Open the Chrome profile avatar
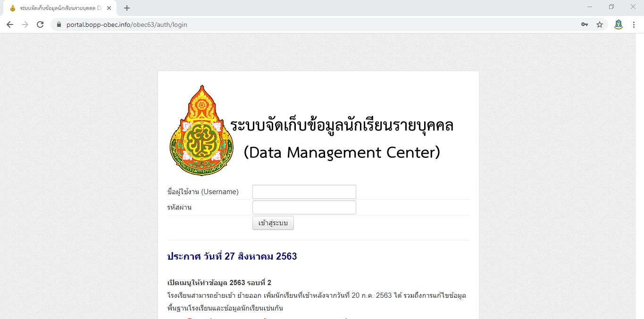Viewport: 644px width, 319px height. (x=618, y=25)
